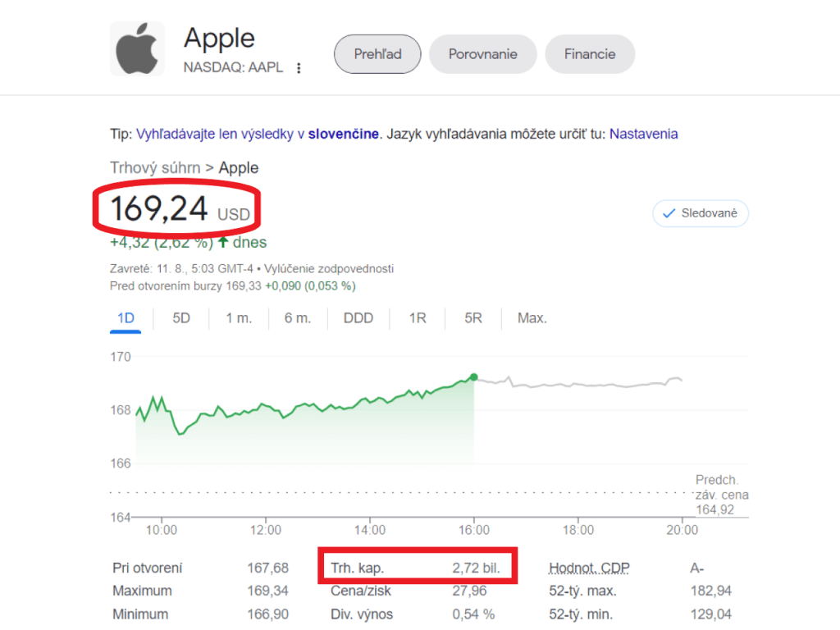Open Vylúčenie zodpovednosti disclaimer link
The image size is (840, 630).
click(329, 268)
